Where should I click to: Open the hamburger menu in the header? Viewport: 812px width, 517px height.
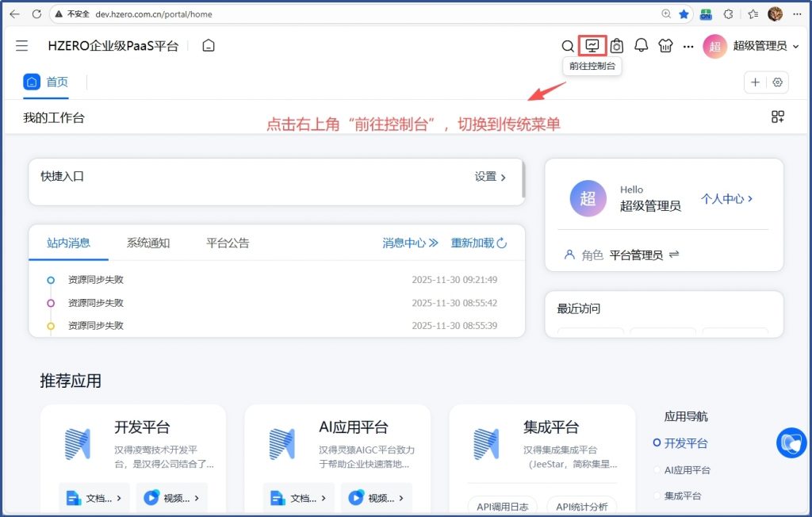[22, 46]
